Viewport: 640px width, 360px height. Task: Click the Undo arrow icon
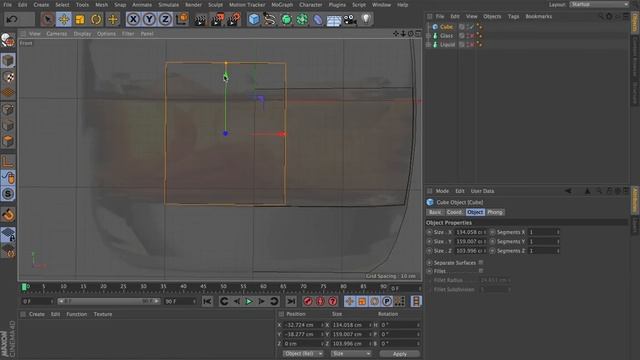[x=12, y=19]
